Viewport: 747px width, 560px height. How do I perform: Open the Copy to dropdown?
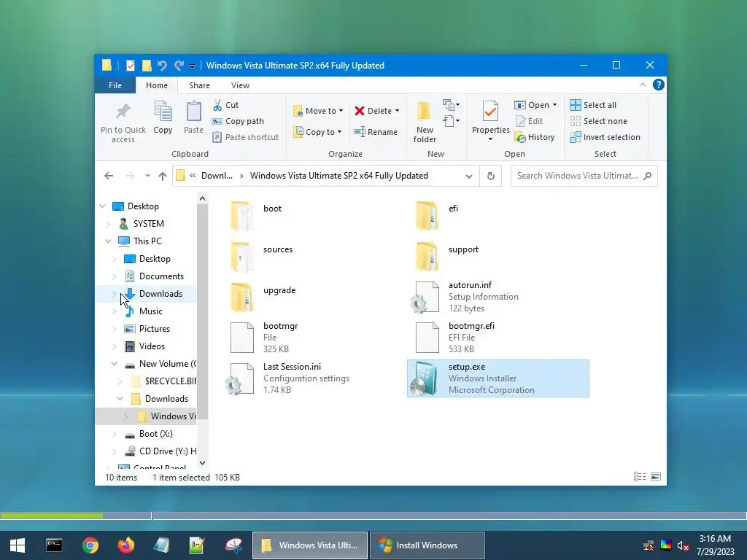tap(318, 132)
